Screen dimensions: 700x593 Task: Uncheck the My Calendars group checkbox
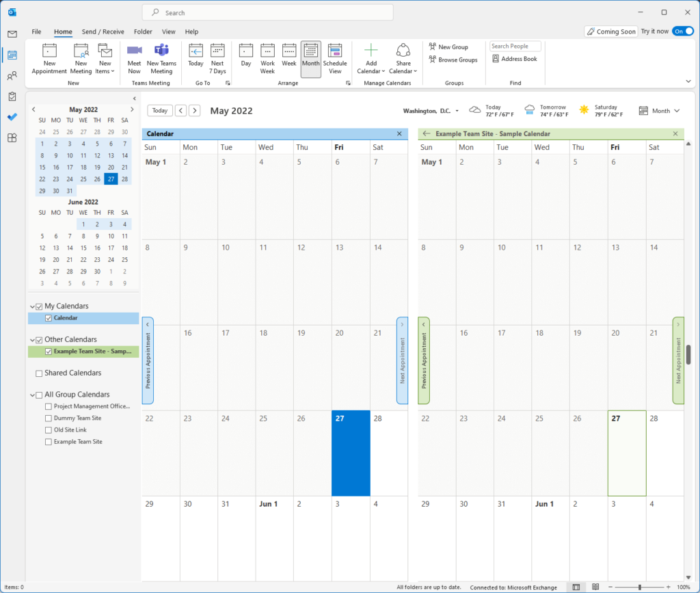coord(39,306)
